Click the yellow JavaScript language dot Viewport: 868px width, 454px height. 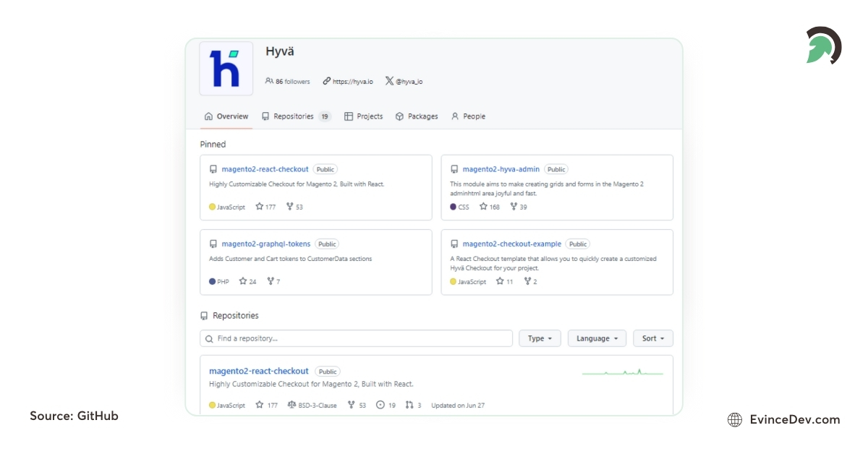point(211,207)
